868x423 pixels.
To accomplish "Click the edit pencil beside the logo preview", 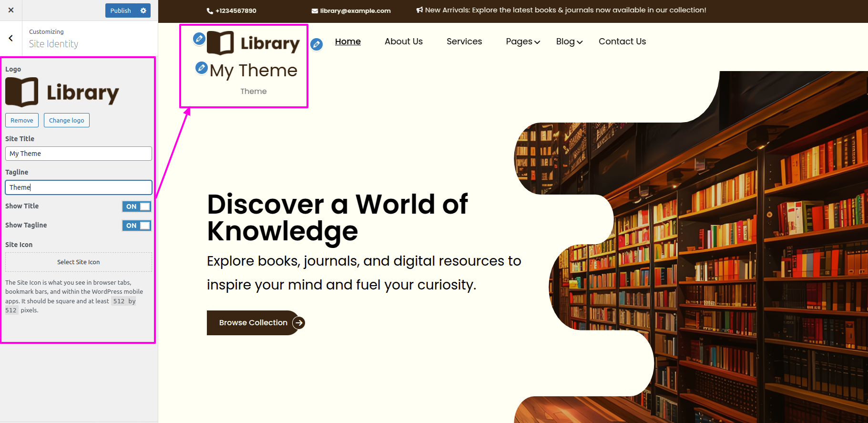I will (199, 38).
